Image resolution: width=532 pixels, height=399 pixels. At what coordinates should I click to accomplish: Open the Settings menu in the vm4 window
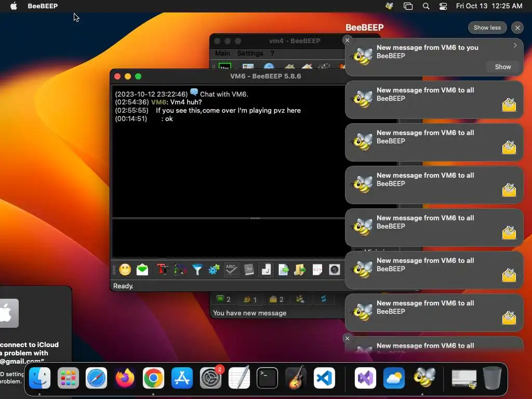point(250,54)
